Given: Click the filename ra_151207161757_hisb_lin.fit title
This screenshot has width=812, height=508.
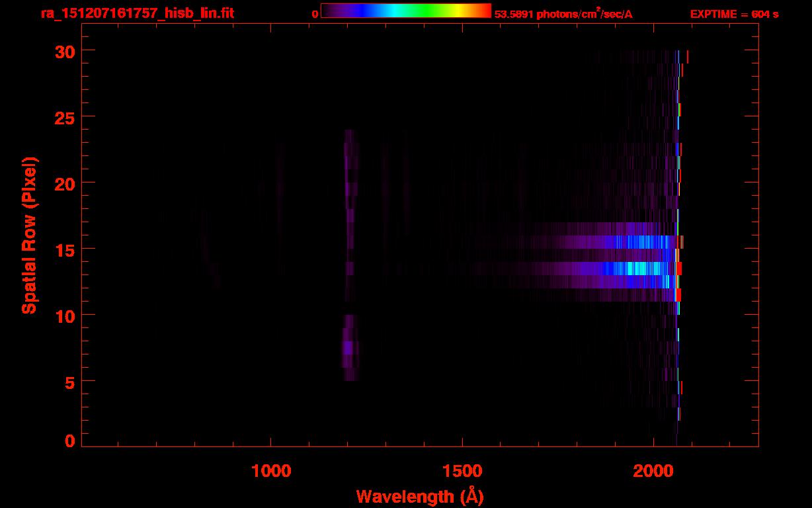Looking at the screenshot, I should click(137, 13).
